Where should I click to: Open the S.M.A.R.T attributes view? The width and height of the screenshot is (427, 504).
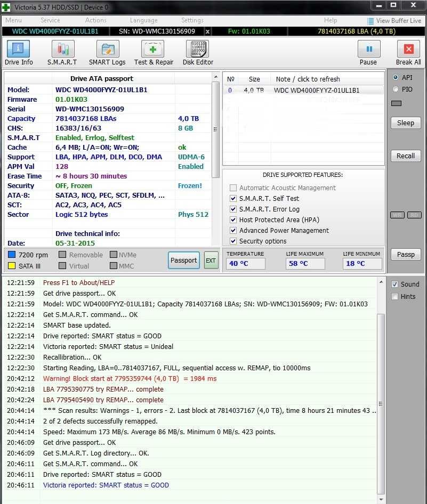[62, 53]
